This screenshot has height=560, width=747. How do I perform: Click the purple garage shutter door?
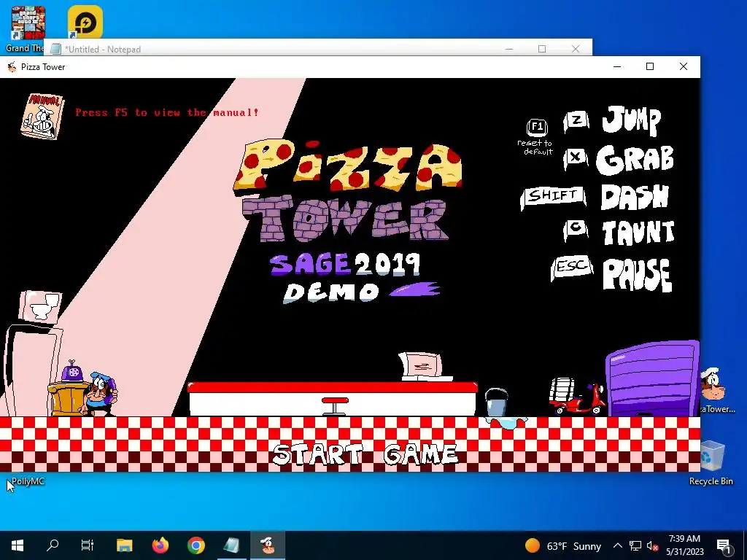(x=652, y=378)
